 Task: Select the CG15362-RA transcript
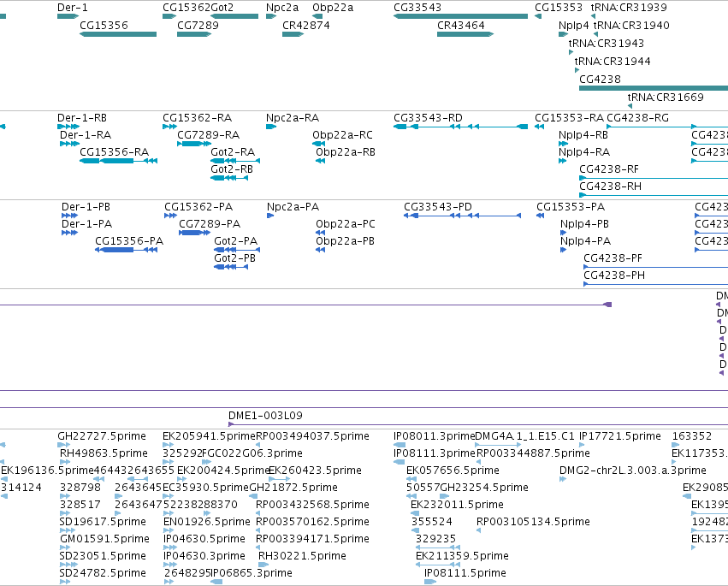coord(169,127)
